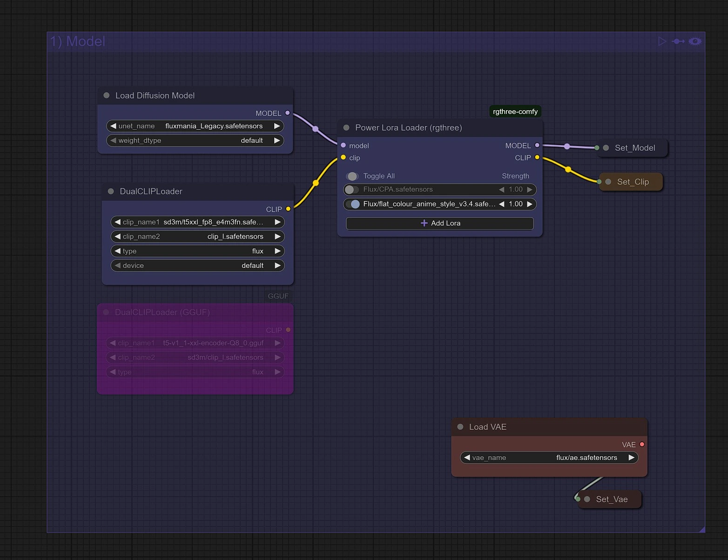Image resolution: width=728 pixels, height=560 pixels.
Task: Open the type flux selector in DualCLIPLoader
Action: 197,251
